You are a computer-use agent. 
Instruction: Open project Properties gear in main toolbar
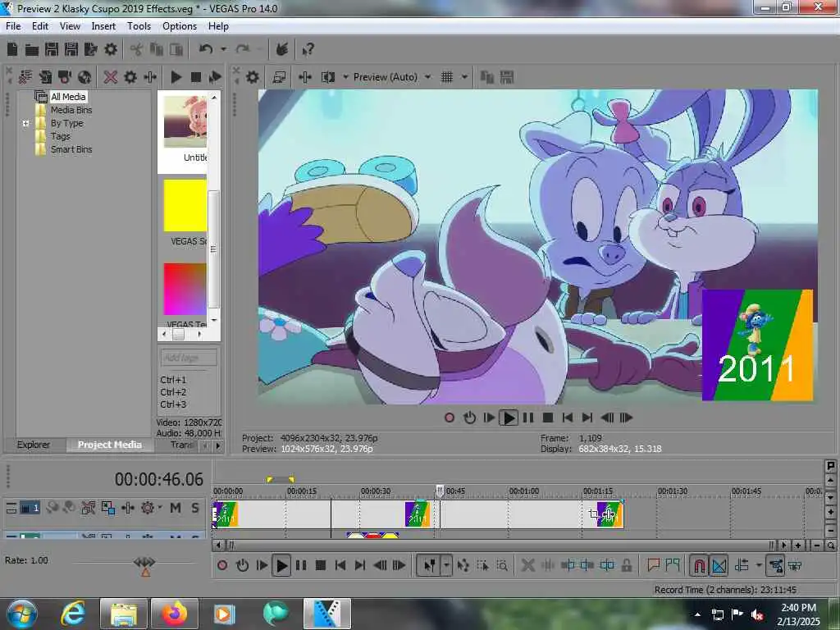(x=111, y=49)
